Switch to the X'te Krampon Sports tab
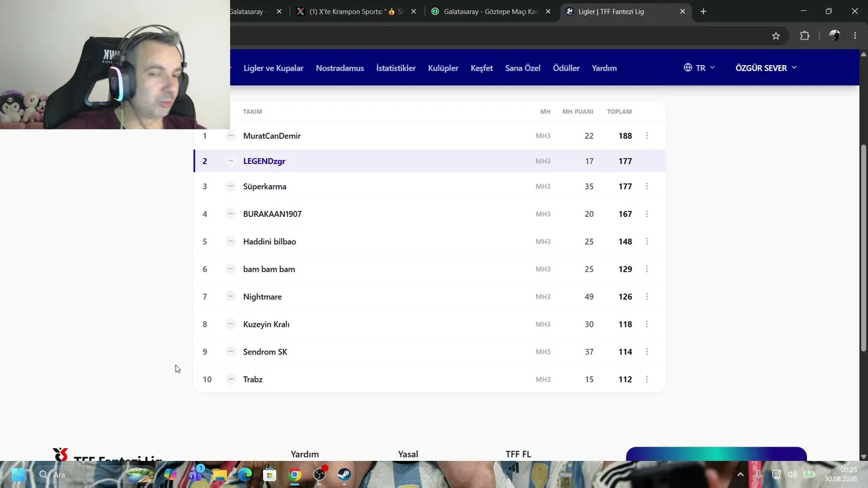Image resolution: width=868 pixels, height=488 pixels. (356, 12)
